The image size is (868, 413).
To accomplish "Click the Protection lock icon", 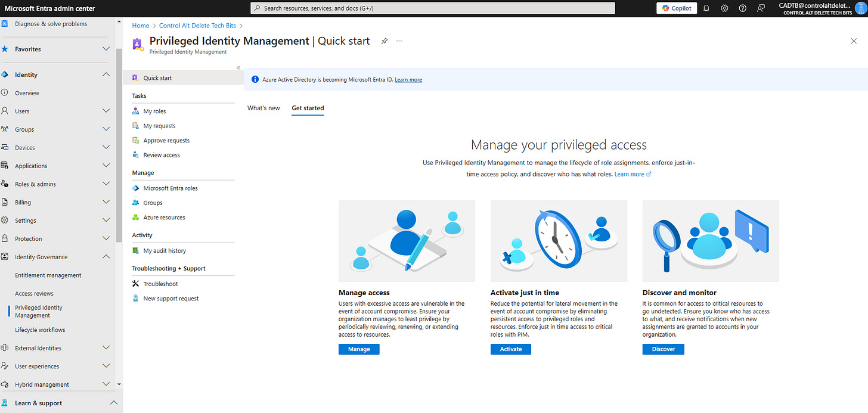I will pyautogui.click(x=5, y=239).
